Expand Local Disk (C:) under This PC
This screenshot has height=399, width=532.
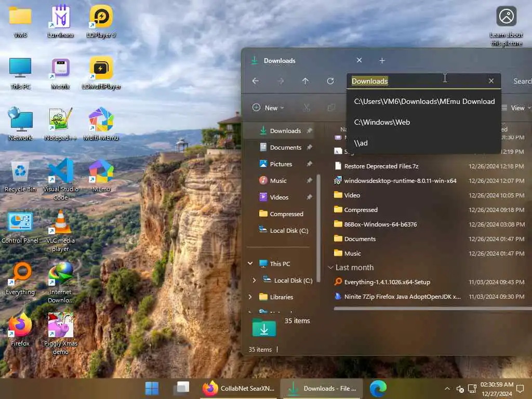[x=254, y=280]
